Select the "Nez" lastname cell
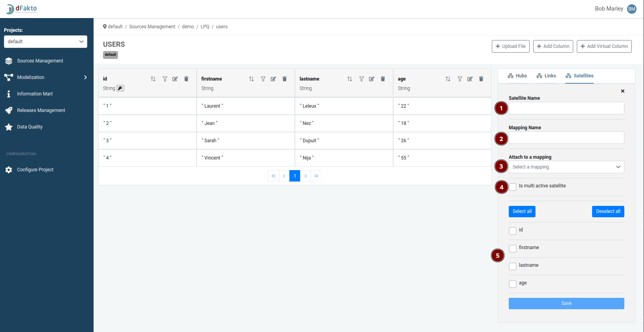The height and width of the screenshot is (332, 644). tap(344, 123)
